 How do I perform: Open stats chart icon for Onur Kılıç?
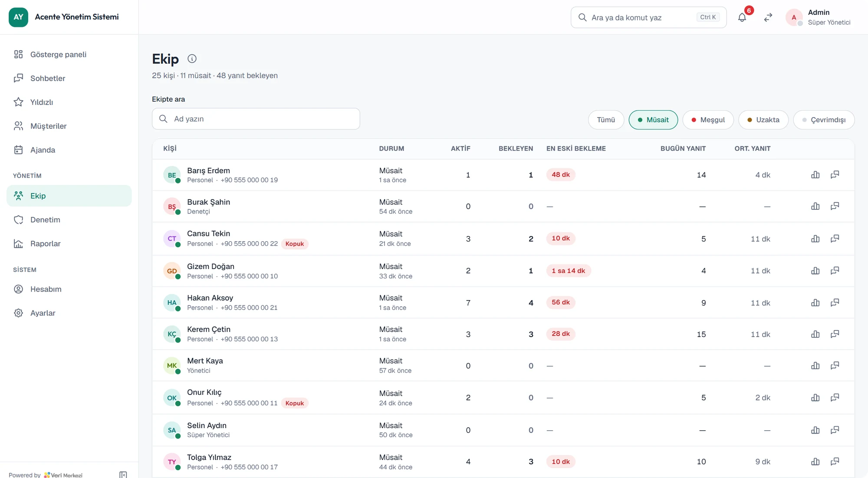[x=815, y=398]
